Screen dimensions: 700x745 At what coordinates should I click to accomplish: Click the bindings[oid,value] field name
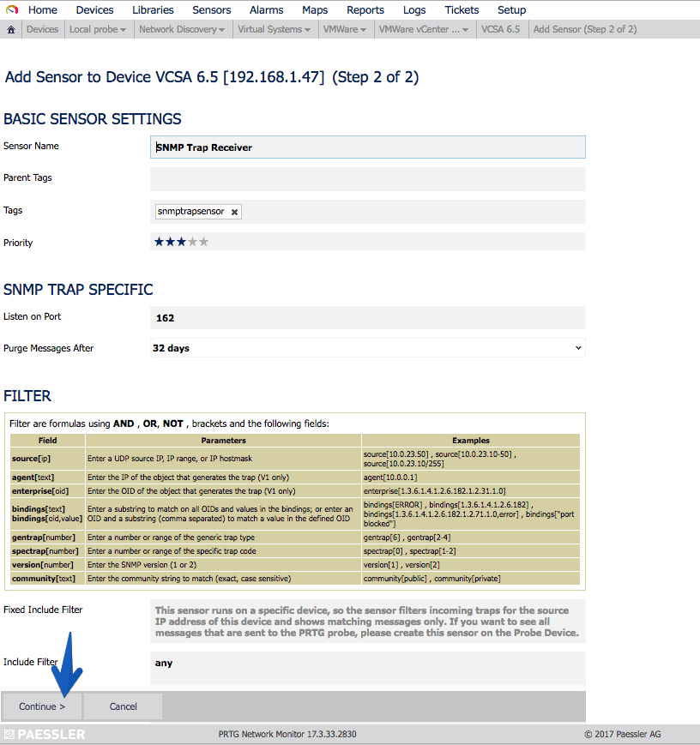47,519
